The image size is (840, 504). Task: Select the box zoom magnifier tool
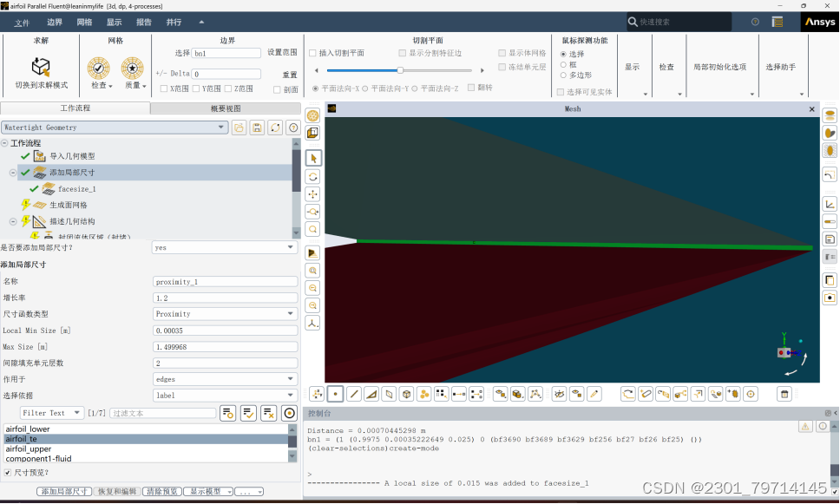(x=313, y=229)
